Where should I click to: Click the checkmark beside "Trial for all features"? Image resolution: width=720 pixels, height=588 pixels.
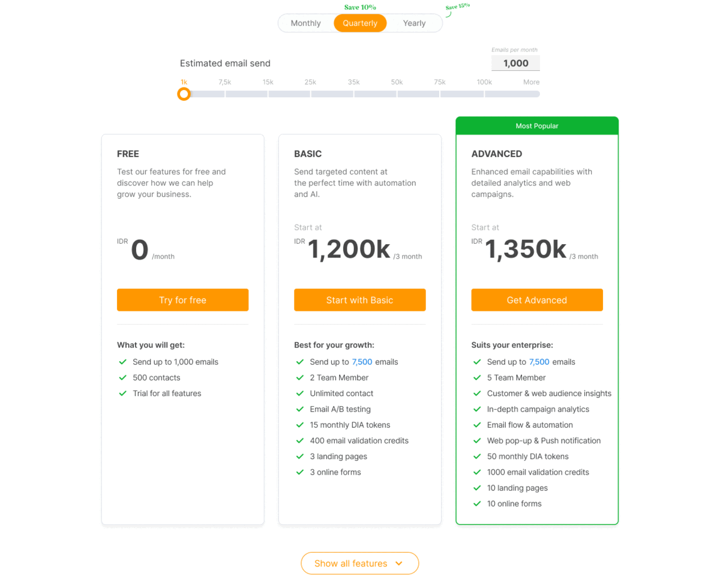click(x=122, y=393)
